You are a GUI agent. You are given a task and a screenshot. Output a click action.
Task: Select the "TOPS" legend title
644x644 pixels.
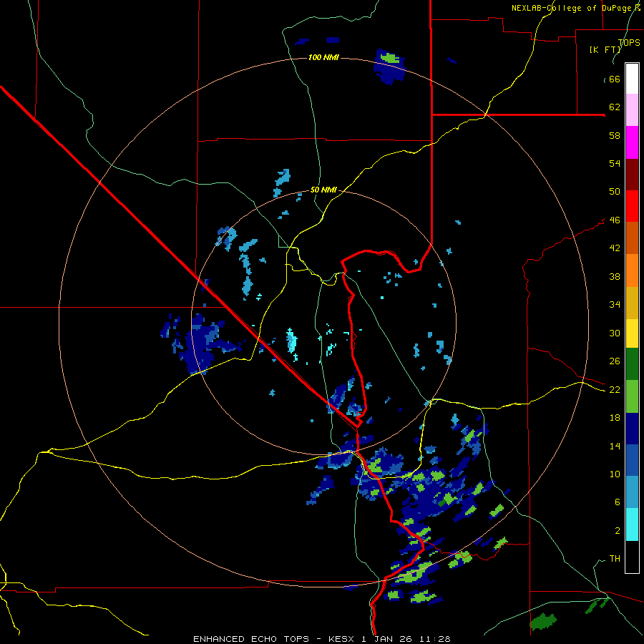tap(629, 42)
